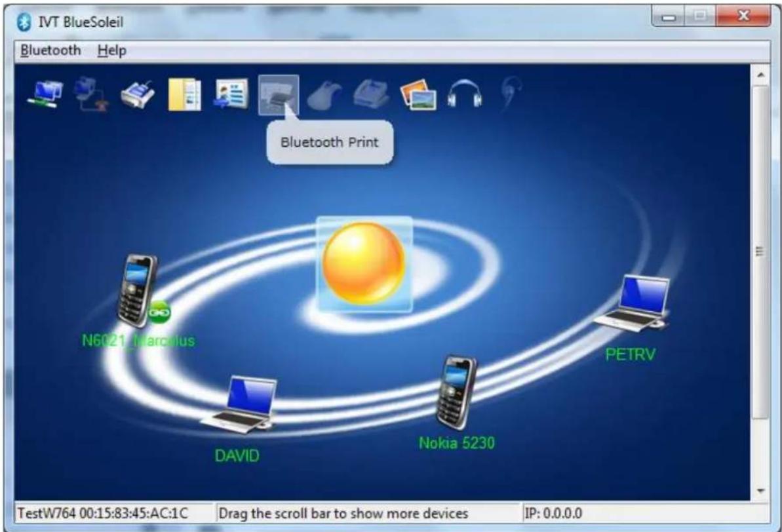The height and width of the screenshot is (532, 782).
Task: Click the DAVID device name label
Action: (x=237, y=456)
